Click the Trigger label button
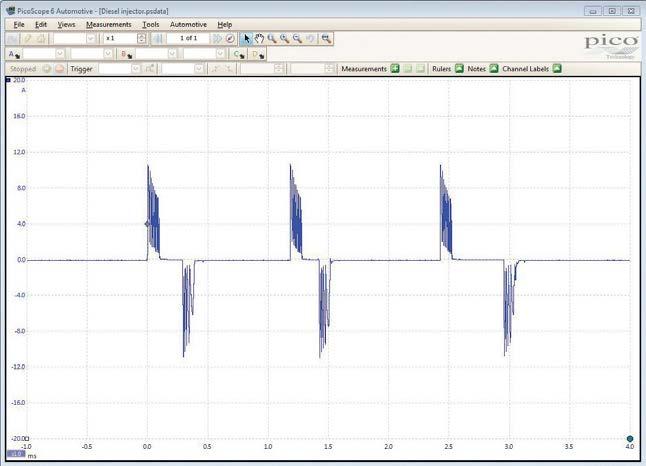This screenshot has height=466, width=646. (81, 69)
